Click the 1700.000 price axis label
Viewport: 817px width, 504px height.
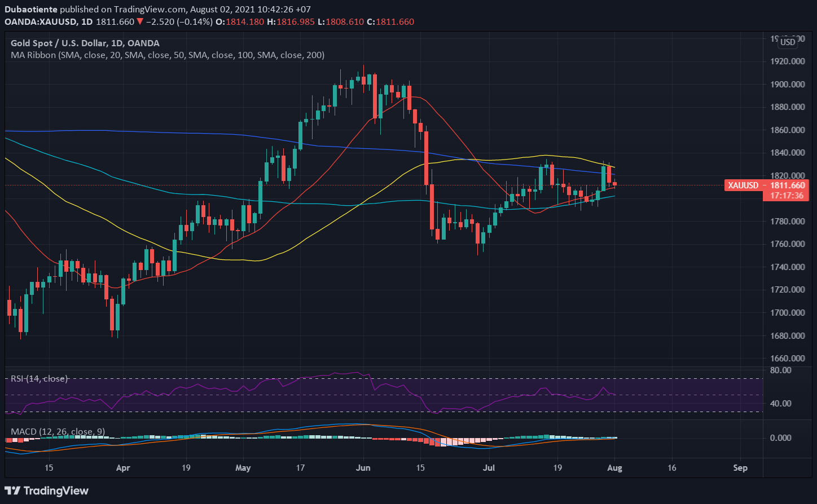[787, 313]
